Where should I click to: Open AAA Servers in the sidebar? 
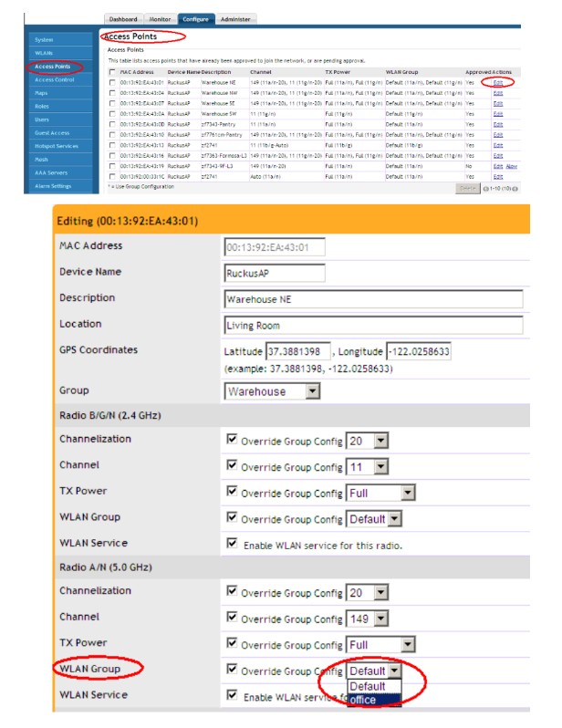tap(60, 172)
